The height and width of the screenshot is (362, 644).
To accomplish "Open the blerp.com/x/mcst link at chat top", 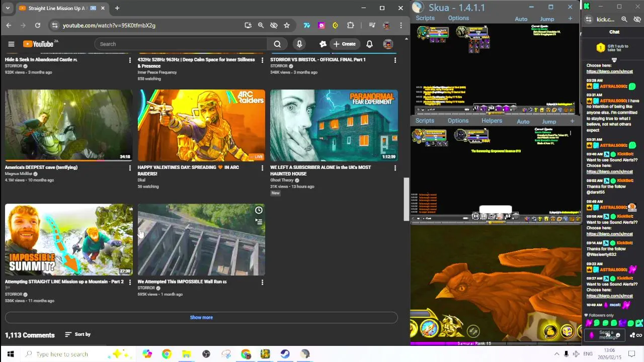I will (x=609, y=71).
